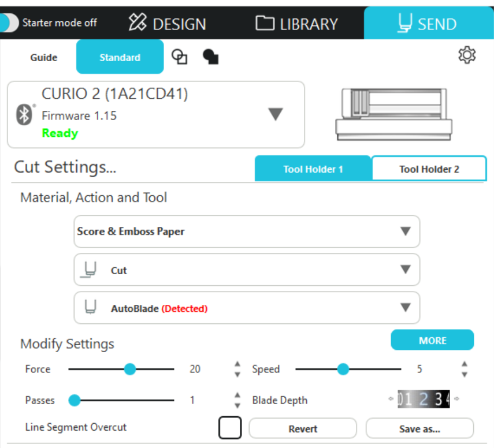Click the settings gear icon
Image resolution: width=494 pixels, height=448 pixels.
(466, 55)
